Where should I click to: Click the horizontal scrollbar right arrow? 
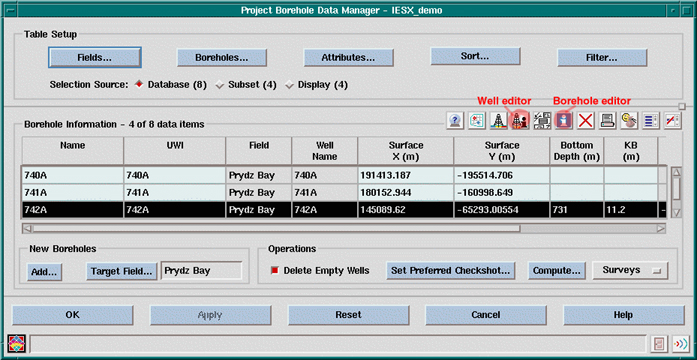point(661,228)
